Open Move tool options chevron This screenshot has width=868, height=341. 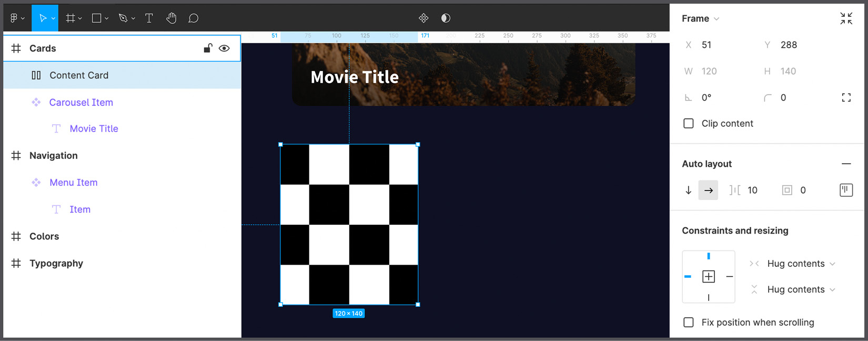tap(53, 18)
